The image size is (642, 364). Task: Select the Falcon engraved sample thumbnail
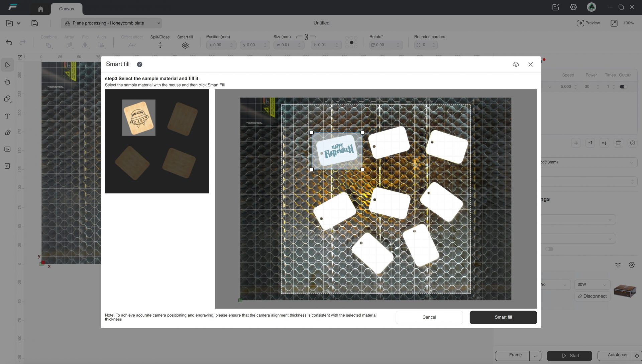138,118
